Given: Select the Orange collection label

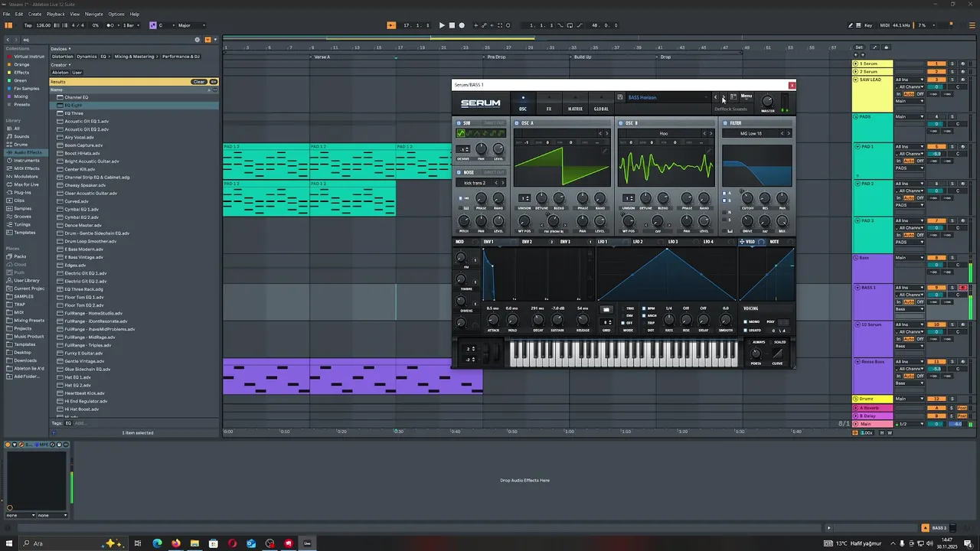Looking at the screenshot, I should click(21, 64).
